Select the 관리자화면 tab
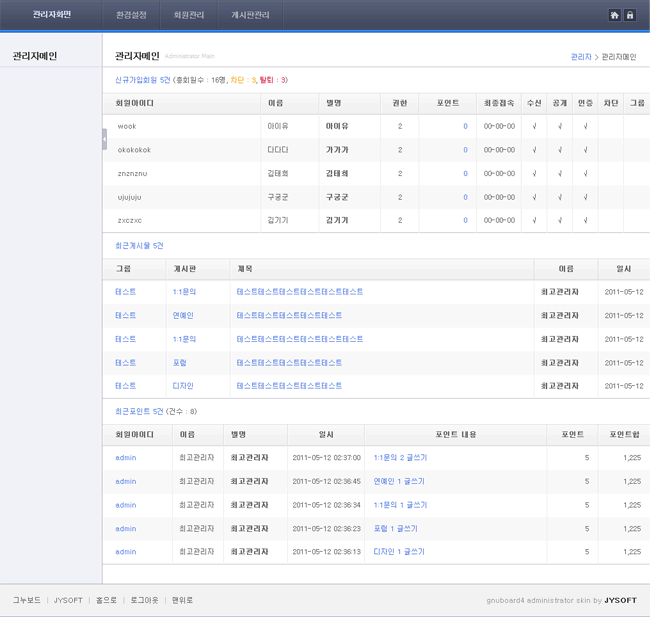 coord(51,15)
